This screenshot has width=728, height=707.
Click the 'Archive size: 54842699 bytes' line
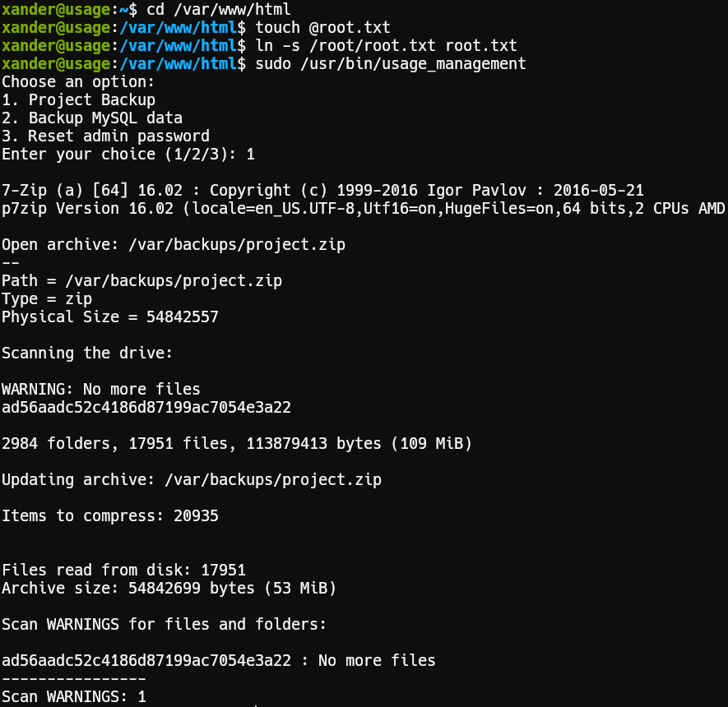pyautogui.click(x=169, y=588)
